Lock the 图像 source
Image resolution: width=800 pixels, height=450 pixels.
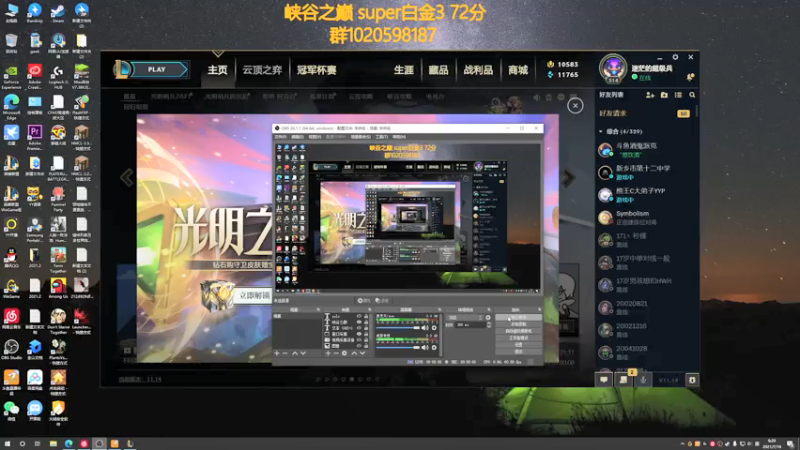[366, 346]
